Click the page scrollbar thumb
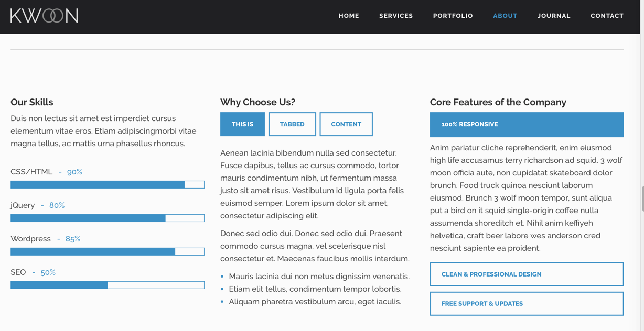Viewport: 644px width, 331px height. (642, 198)
